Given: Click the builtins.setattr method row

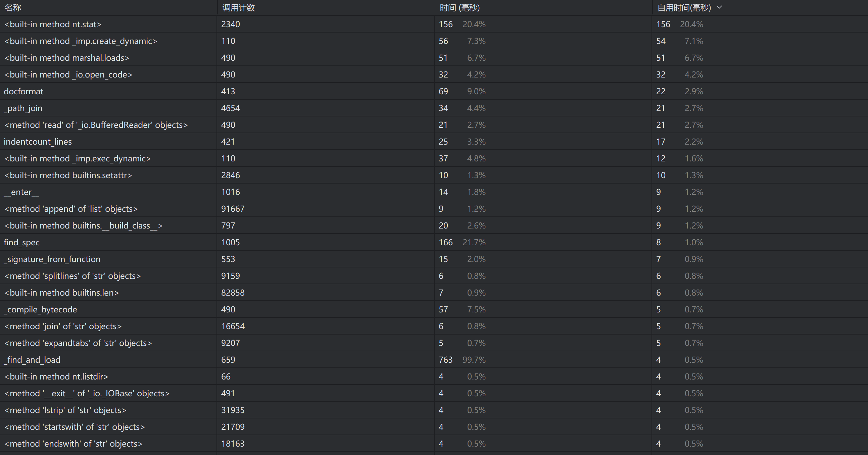Looking at the screenshot, I should [x=68, y=175].
